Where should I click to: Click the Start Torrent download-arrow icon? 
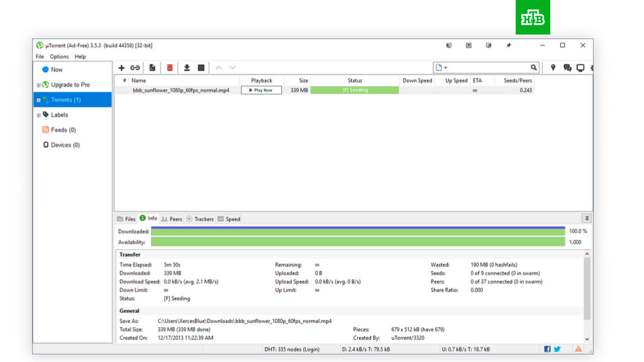point(187,68)
